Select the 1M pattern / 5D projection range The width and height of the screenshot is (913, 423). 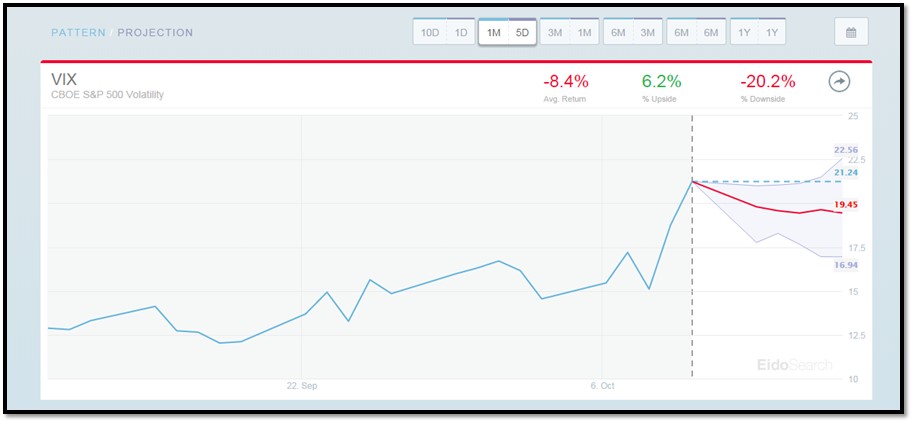508,32
